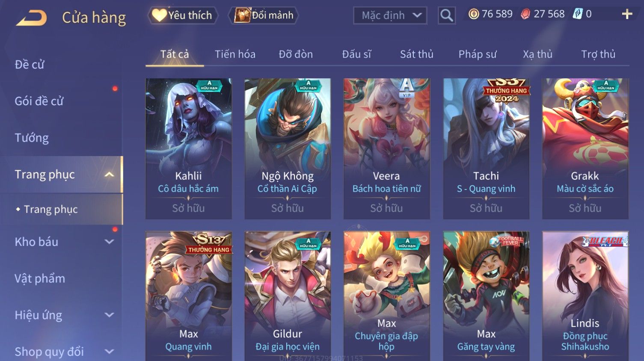Select the Tiến hóa tab
The image size is (644, 361).
click(x=235, y=54)
